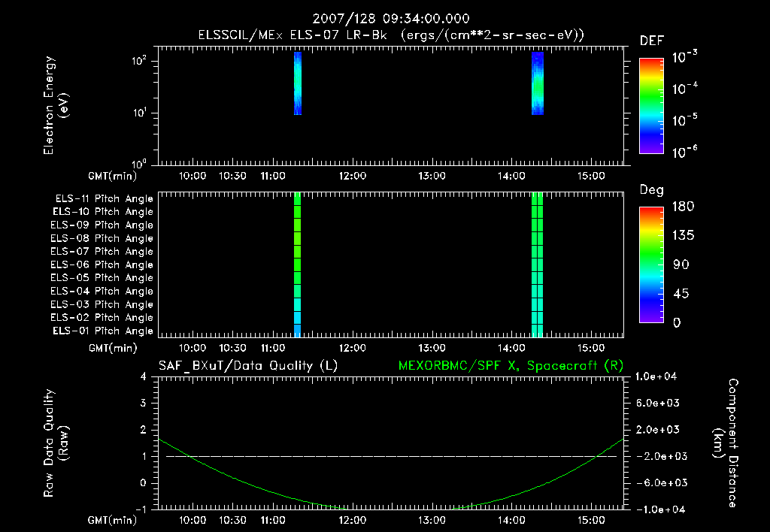Click the 45 degree color bar value

[681, 294]
